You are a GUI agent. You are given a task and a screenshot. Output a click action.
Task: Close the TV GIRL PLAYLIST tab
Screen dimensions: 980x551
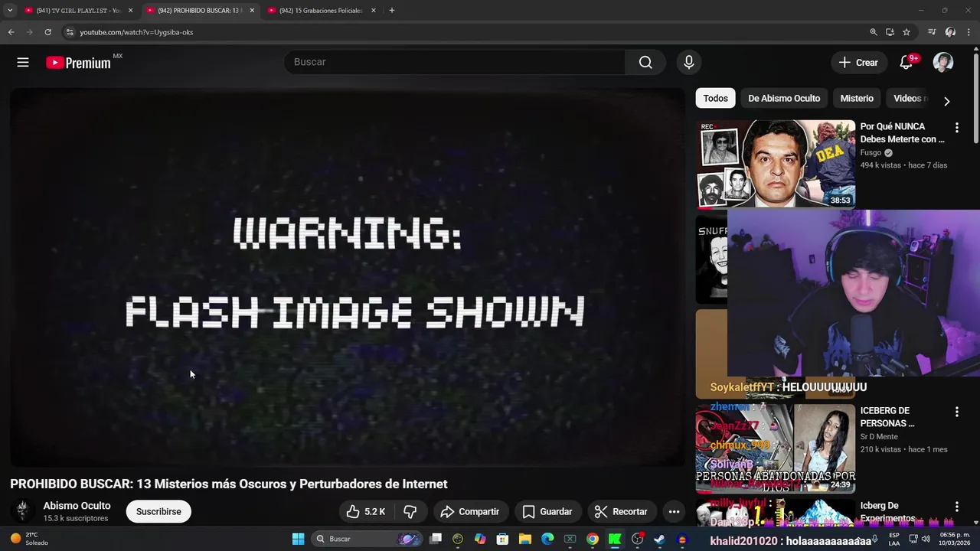click(130, 11)
